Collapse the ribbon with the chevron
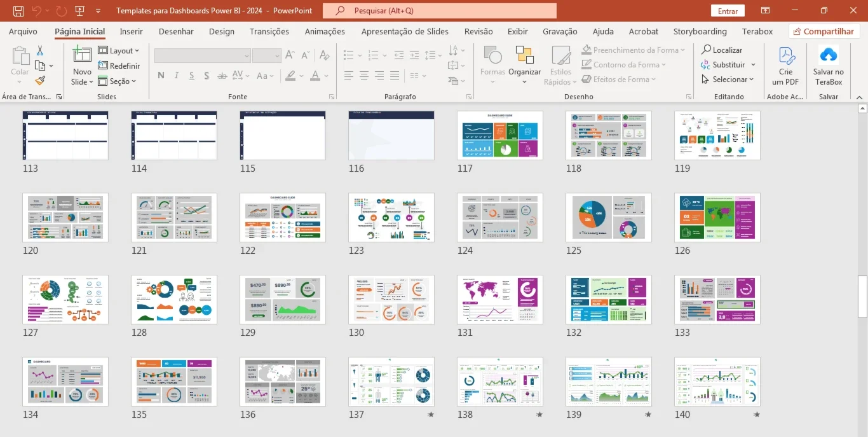 pos(859,97)
